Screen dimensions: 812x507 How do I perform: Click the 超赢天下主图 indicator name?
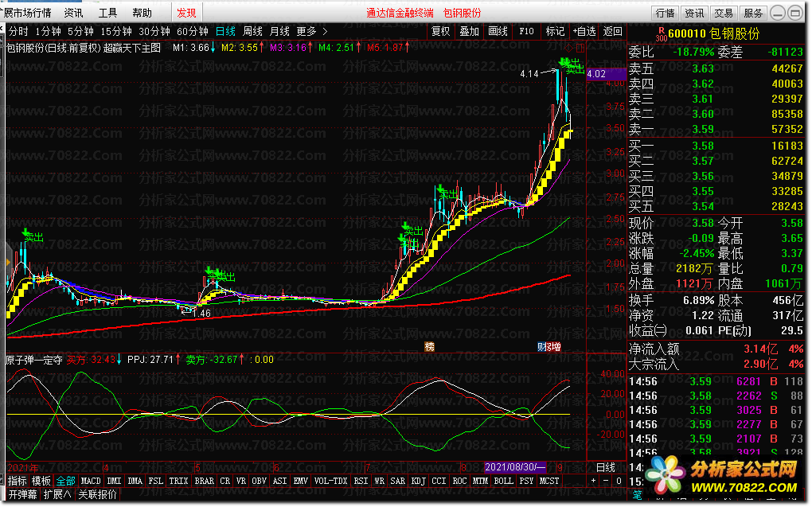[132, 49]
